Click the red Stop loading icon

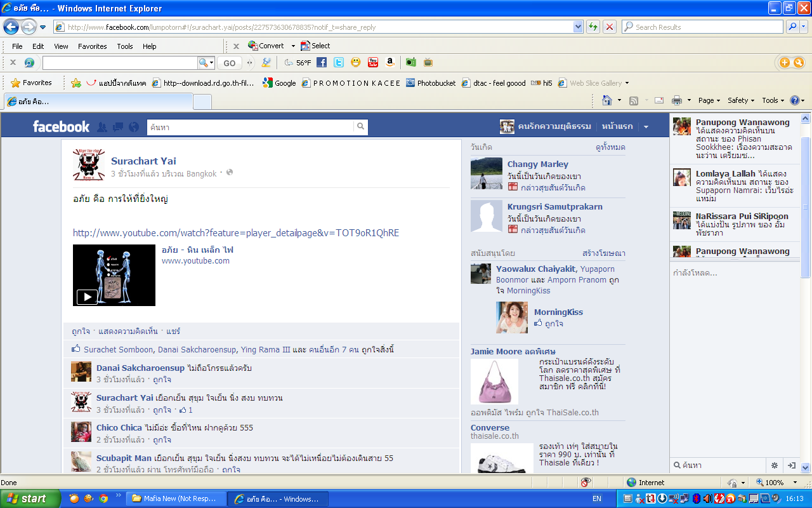[x=609, y=27]
